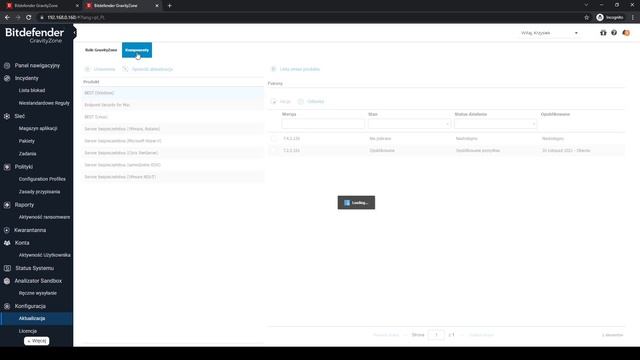The image size is (640, 360).
Task: Click the Więcej button in sidebar
Action: tap(37, 341)
